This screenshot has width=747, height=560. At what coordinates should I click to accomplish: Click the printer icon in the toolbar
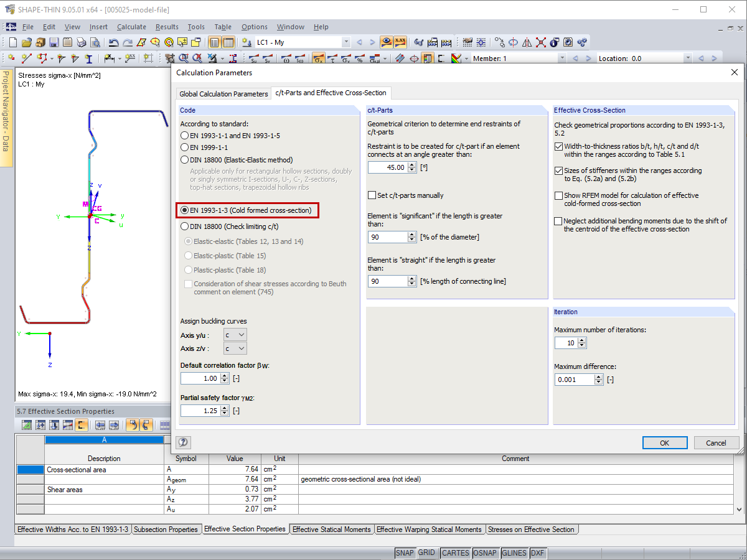[x=82, y=42]
